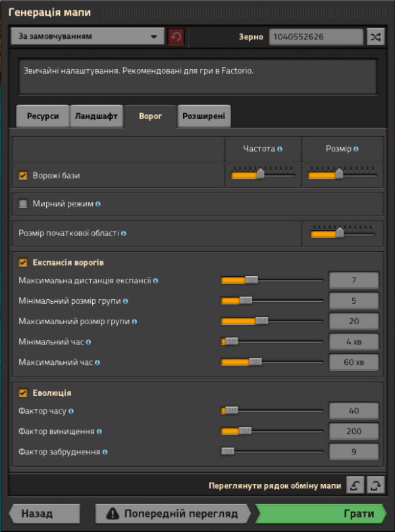Click the Попередній перегляд button label

pos(181,514)
